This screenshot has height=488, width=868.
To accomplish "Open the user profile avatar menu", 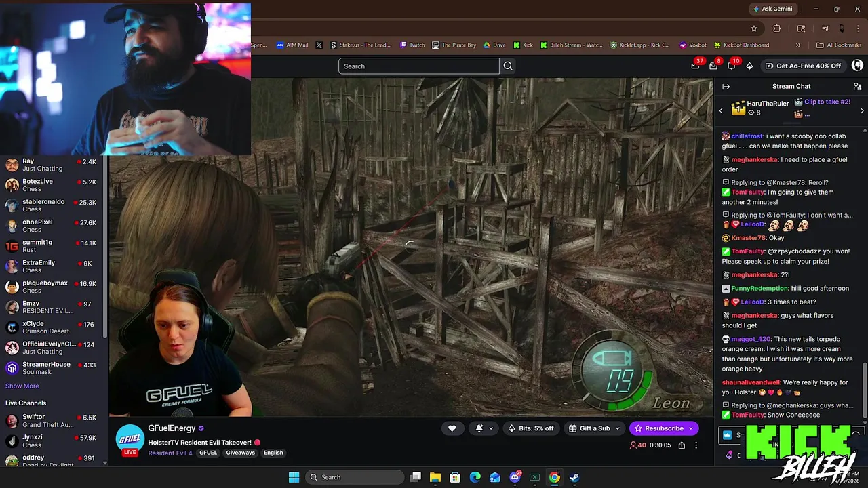I will 857,66.
